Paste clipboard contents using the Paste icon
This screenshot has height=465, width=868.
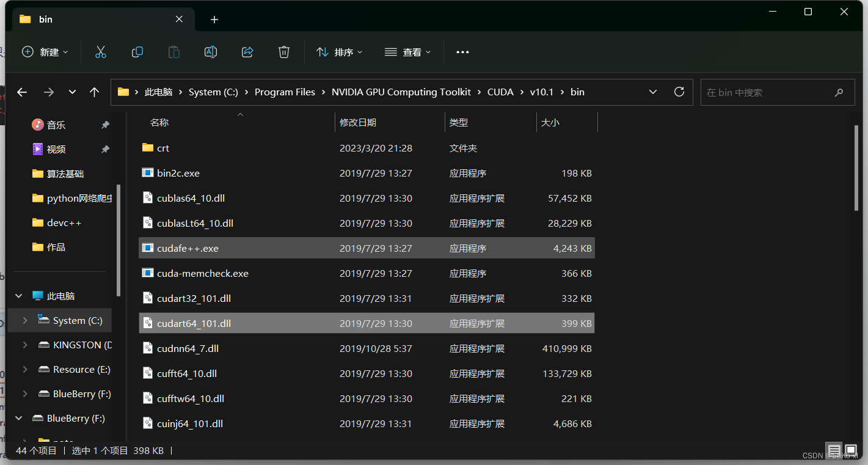click(173, 52)
